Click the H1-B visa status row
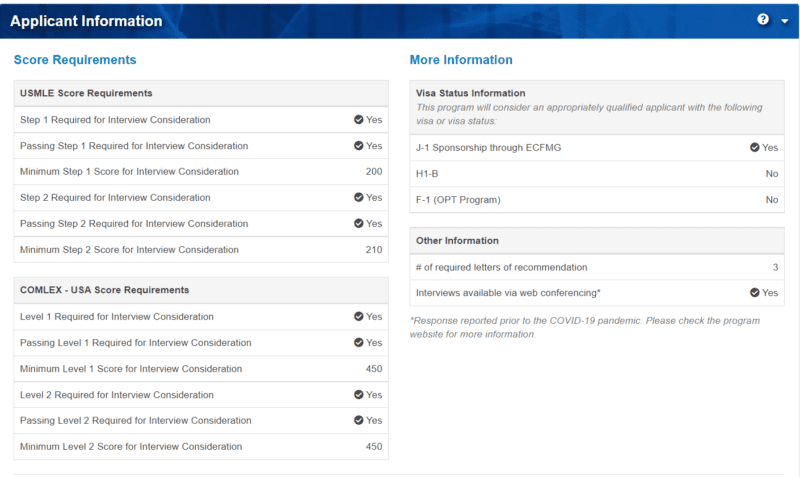800x477 pixels. coord(596,174)
